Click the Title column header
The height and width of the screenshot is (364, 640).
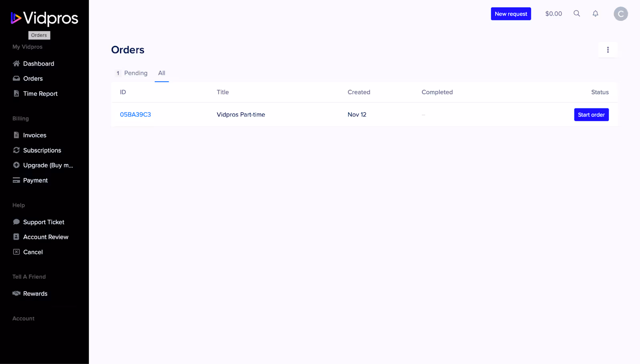[223, 92]
